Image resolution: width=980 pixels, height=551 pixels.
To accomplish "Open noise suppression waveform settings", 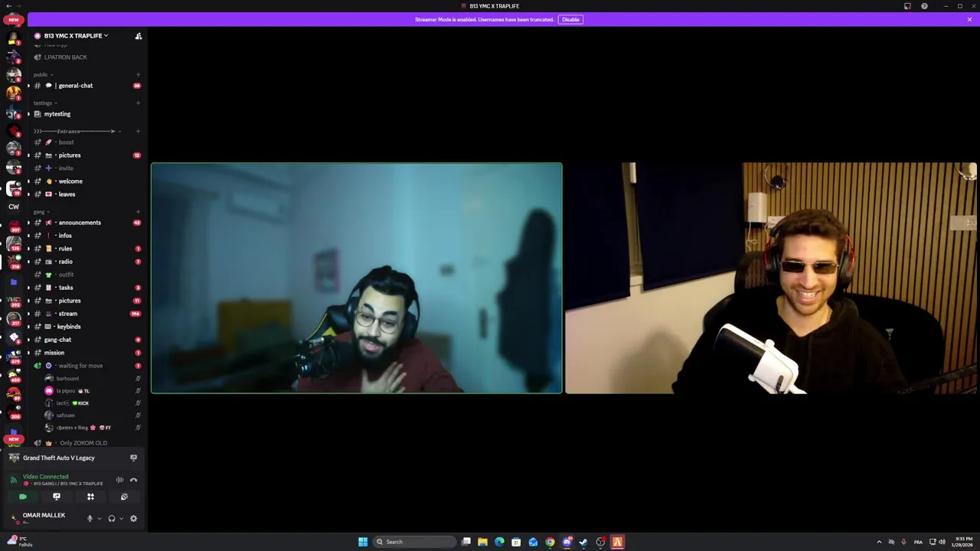I will (119, 480).
